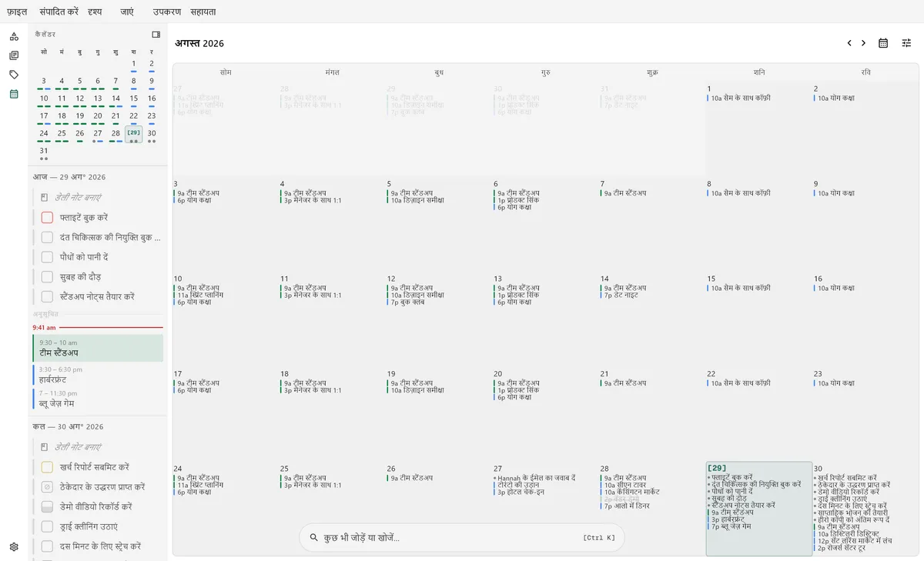Image resolution: width=924 pixels, height=561 pixels.
Task: Go to next month with right chevron
Action: point(863,43)
